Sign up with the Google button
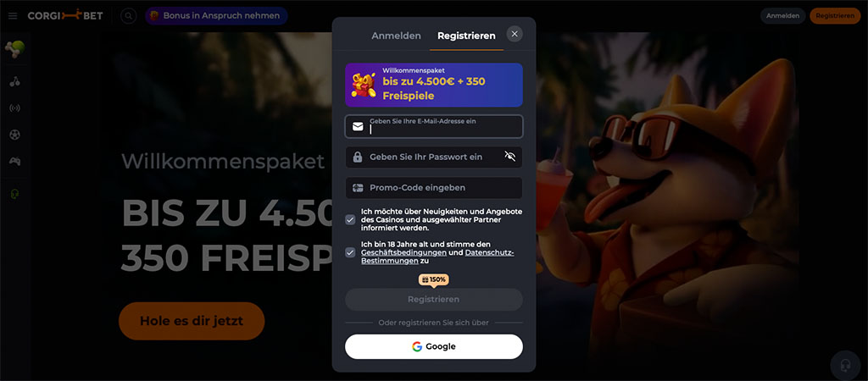868x381 pixels. click(x=433, y=347)
